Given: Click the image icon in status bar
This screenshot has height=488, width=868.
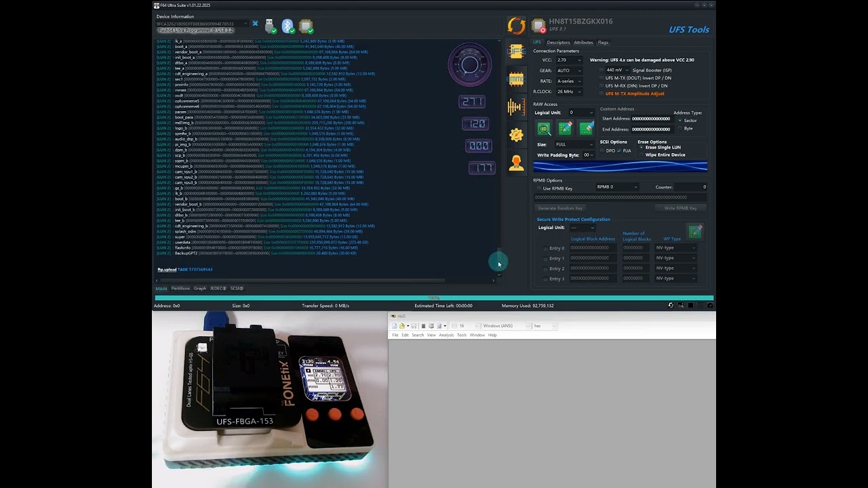Looking at the screenshot, I should point(680,306).
